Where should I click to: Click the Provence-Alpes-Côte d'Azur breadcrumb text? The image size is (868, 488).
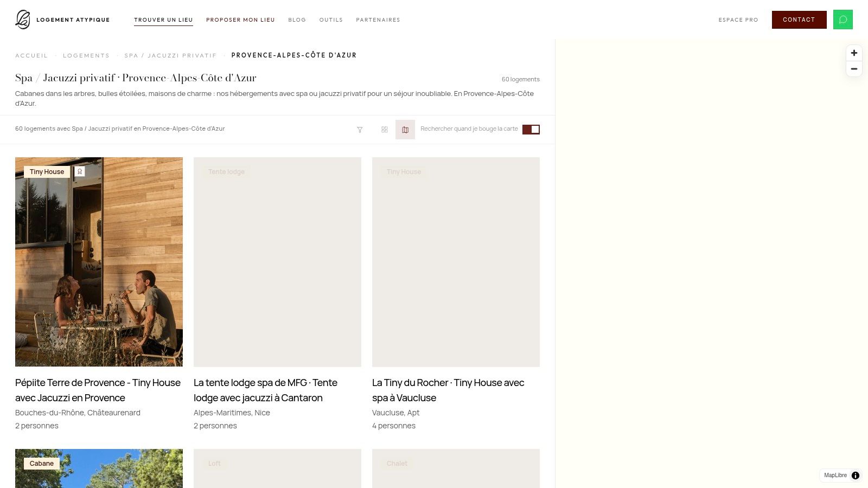[x=294, y=55]
